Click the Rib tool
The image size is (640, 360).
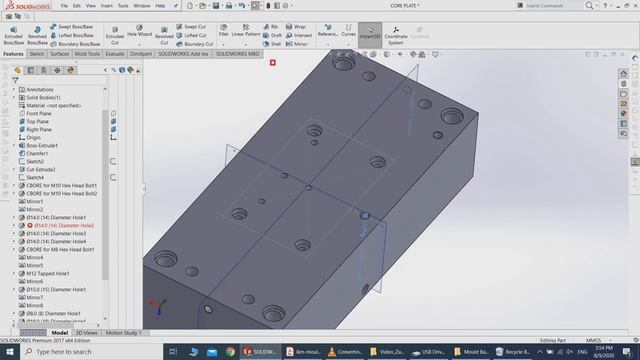[x=271, y=27]
